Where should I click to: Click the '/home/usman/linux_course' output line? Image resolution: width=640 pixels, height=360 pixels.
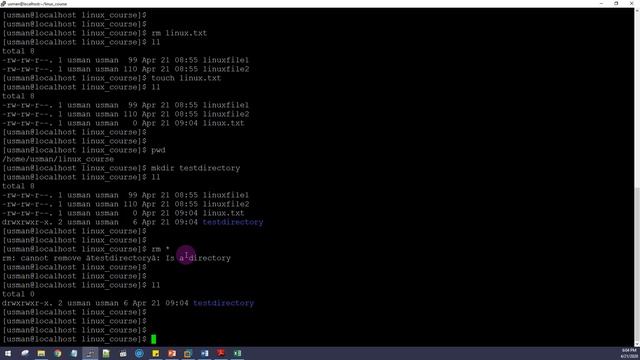tap(58, 159)
